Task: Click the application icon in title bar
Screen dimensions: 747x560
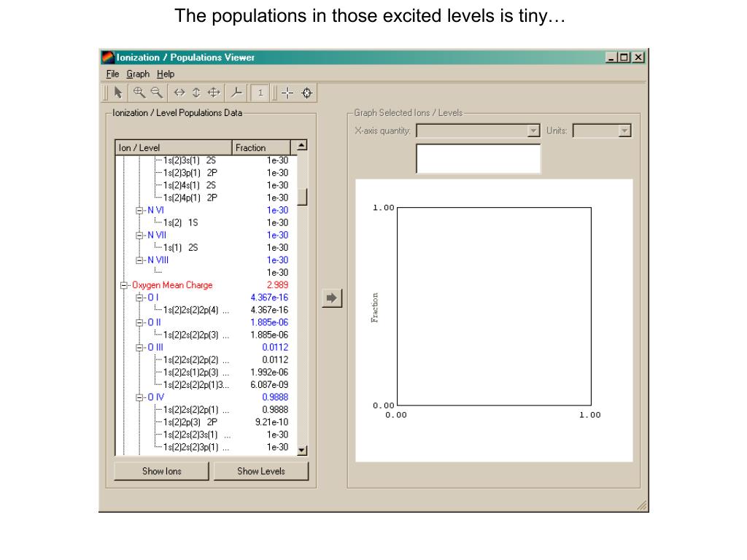Action: click(x=108, y=57)
